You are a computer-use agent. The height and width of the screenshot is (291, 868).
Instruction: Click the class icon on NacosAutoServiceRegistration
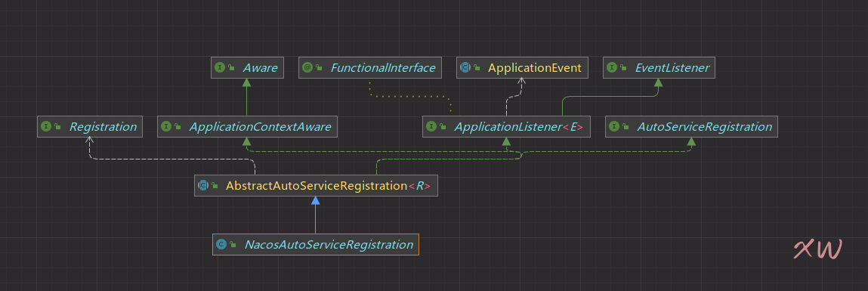click(221, 244)
